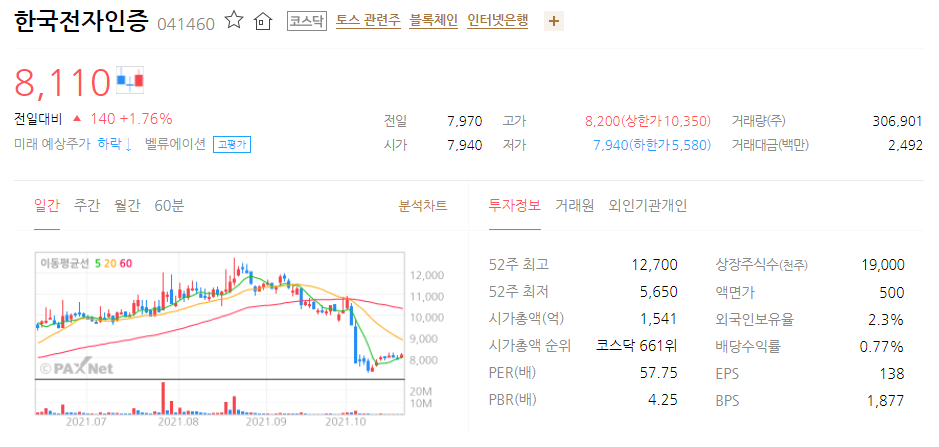
Task: Open 토스 관련주 theme link
Action: coord(368,22)
